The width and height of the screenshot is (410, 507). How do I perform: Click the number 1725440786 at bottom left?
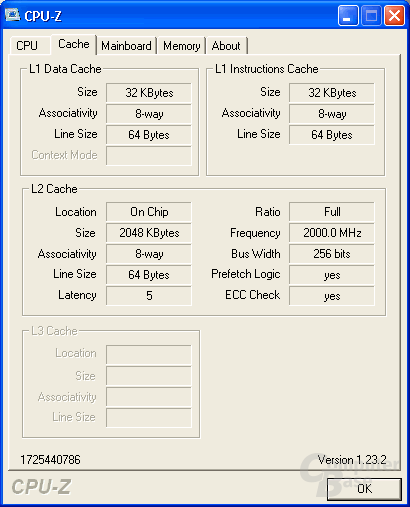(x=50, y=460)
